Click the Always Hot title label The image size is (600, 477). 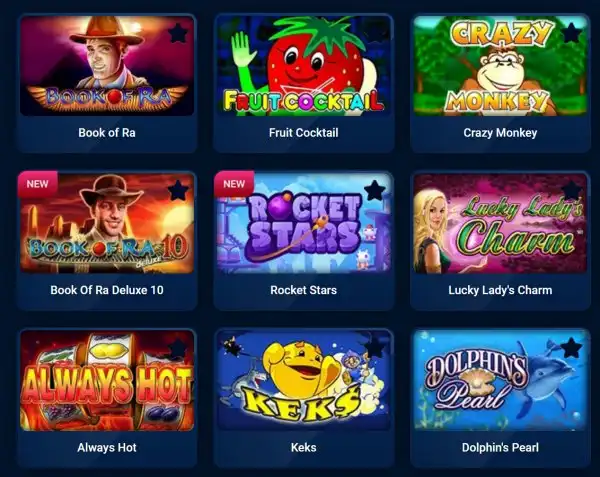tap(107, 448)
